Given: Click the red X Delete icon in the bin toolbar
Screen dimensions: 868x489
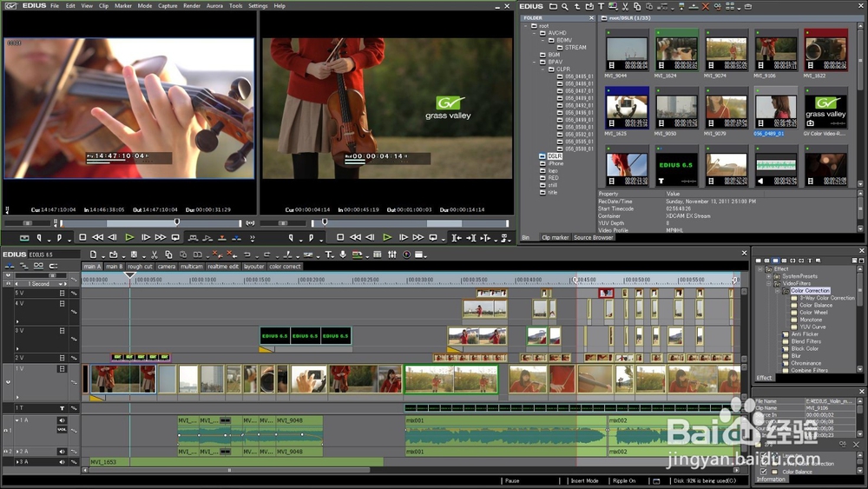Looking at the screenshot, I should [x=705, y=7].
